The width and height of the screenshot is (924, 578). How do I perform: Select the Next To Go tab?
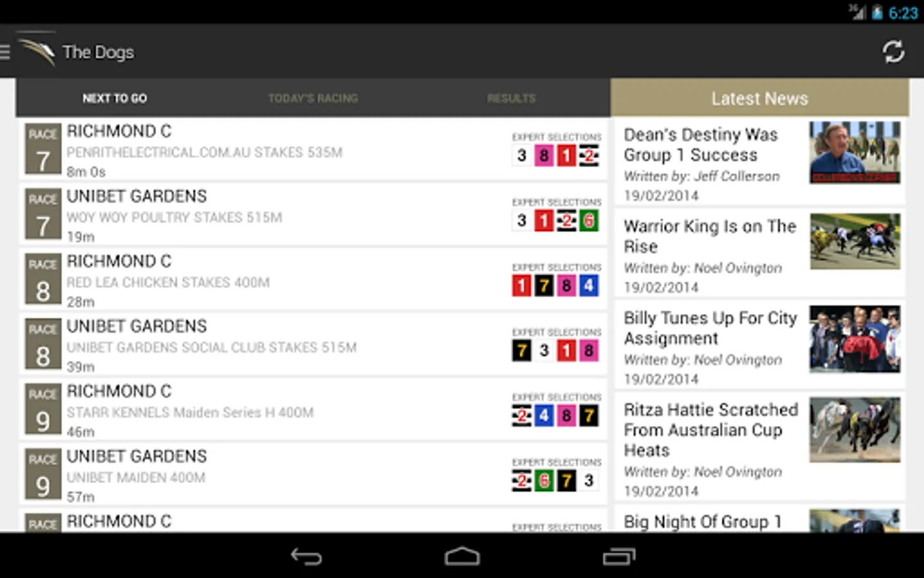tap(114, 98)
